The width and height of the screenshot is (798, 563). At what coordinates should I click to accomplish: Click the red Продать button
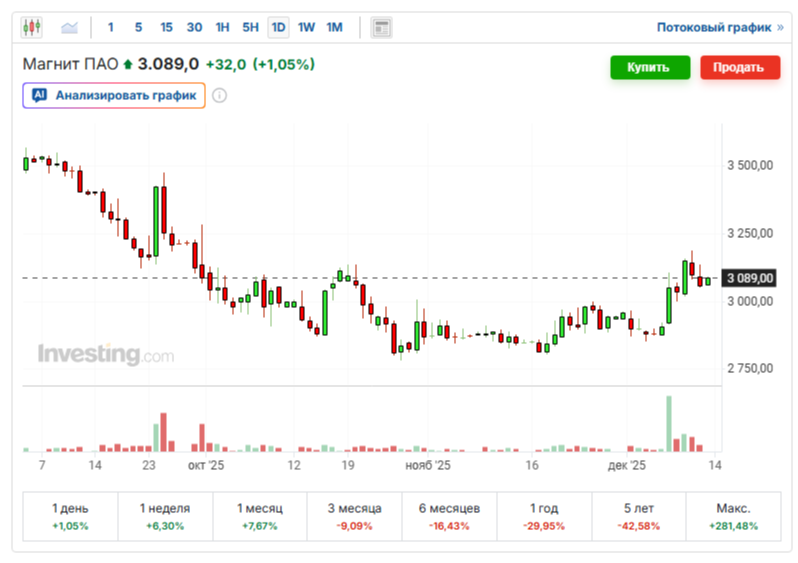pos(739,67)
